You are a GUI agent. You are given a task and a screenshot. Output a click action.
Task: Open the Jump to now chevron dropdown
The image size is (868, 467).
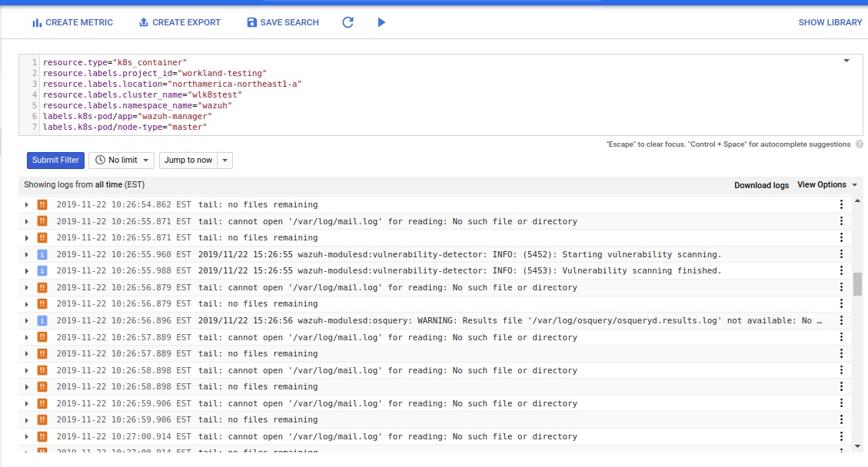click(x=224, y=160)
